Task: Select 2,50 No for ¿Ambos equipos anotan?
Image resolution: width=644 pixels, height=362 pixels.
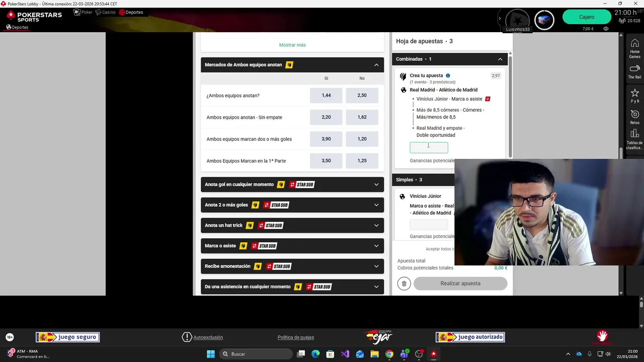Action: (x=362, y=95)
